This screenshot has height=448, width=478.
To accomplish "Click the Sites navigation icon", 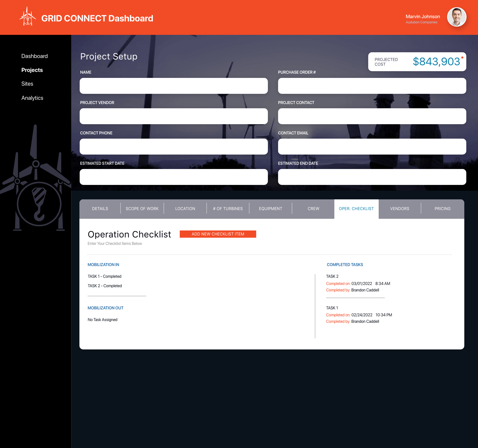I will pos(27,84).
